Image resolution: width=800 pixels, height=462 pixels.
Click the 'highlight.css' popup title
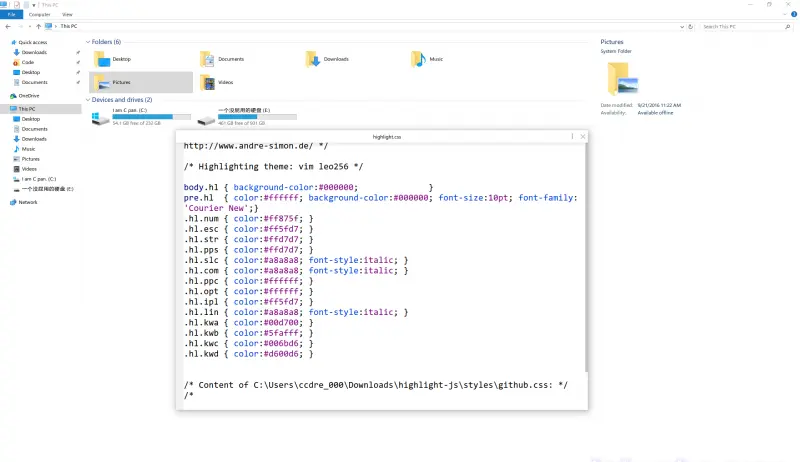click(x=387, y=137)
